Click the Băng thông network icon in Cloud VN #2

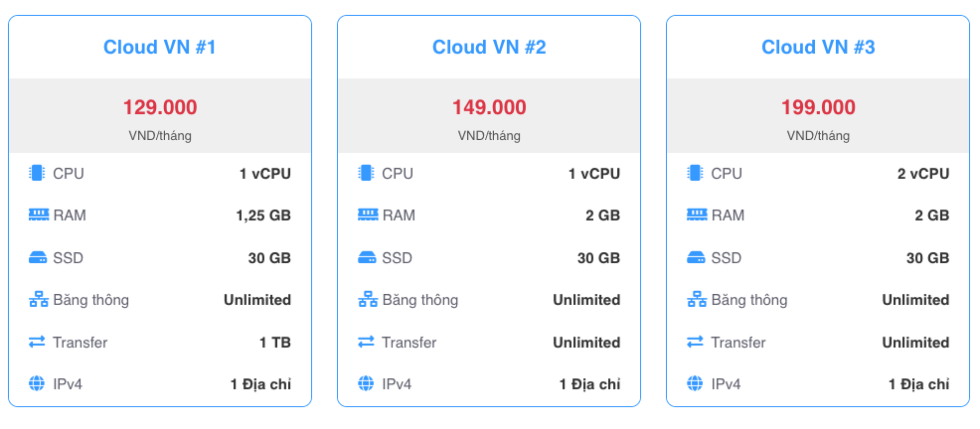point(368,300)
